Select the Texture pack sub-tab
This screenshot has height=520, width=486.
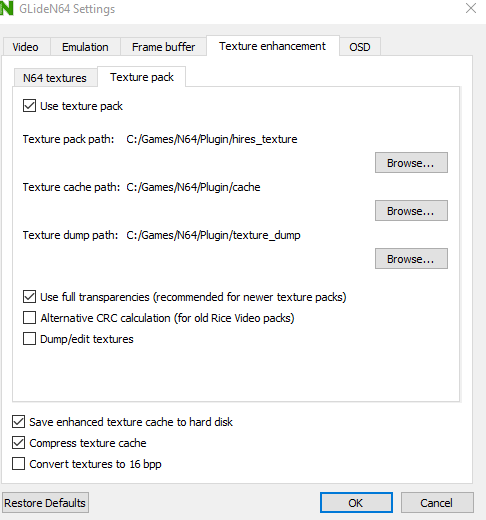point(142,77)
